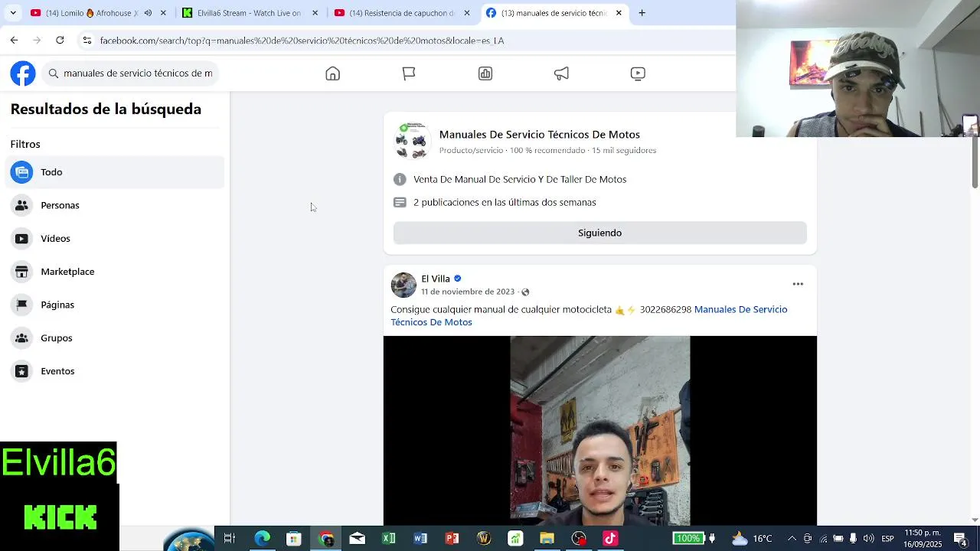
Task: Filter results by Grupos
Action: [115, 338]
